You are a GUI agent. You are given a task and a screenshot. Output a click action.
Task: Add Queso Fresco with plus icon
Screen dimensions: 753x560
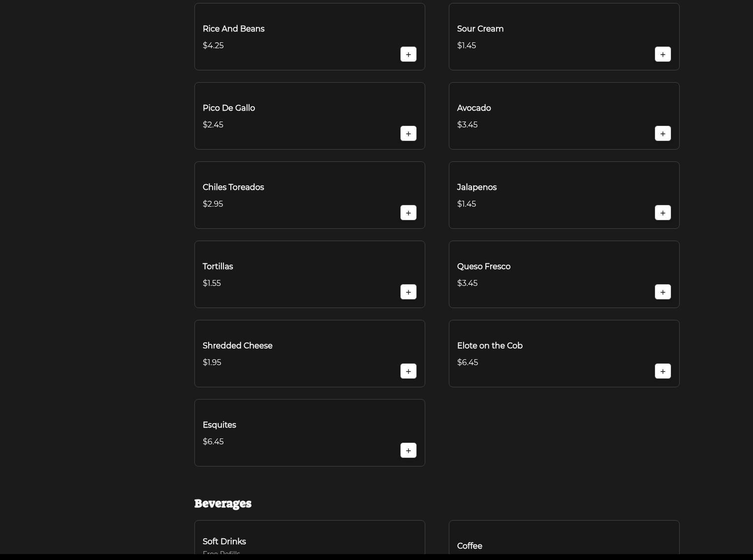(663, 292)
